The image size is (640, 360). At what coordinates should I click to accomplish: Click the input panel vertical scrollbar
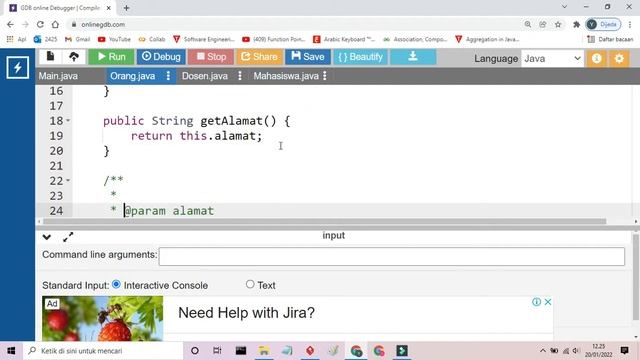pos(635,278)
